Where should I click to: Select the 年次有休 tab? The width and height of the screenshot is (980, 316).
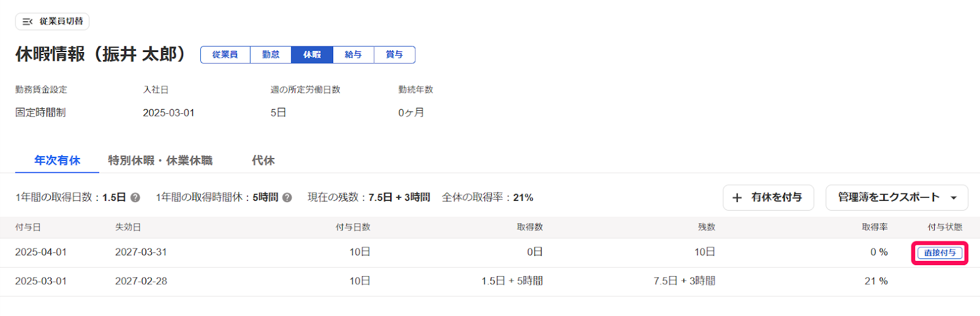[x=57, y=160]
